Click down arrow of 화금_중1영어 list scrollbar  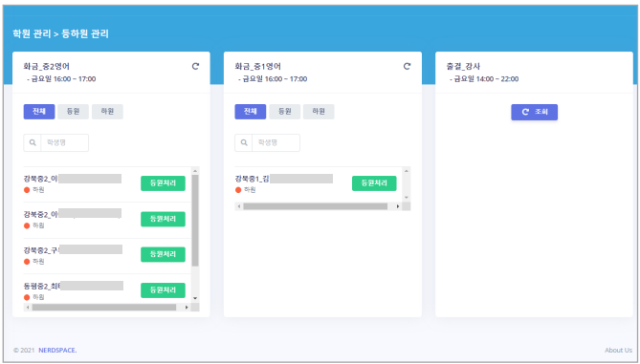407,197
